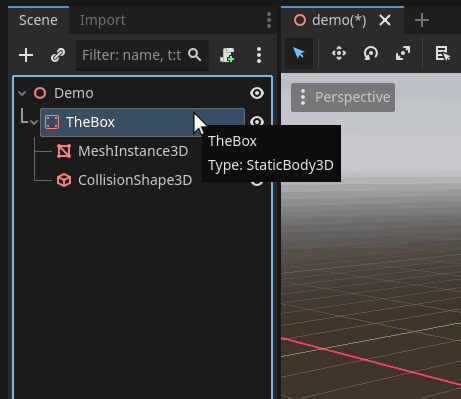Select the Demo root node
The image size is (461, 399).
pyautogui.click(x=74, y=93)
